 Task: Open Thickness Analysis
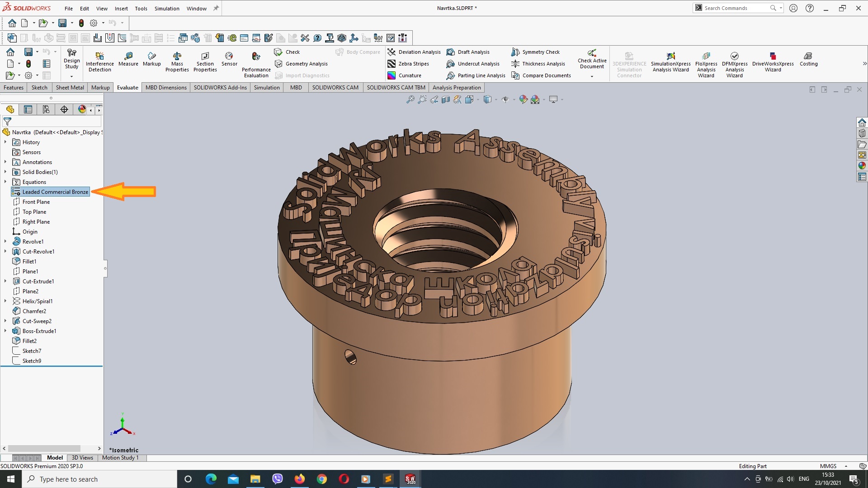(x=538, y=64)
